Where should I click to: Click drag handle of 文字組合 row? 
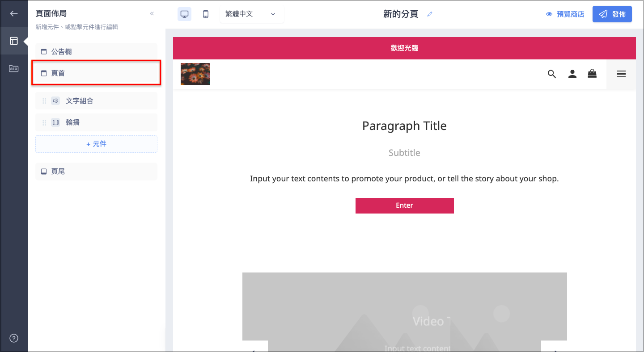pos(44,101)
